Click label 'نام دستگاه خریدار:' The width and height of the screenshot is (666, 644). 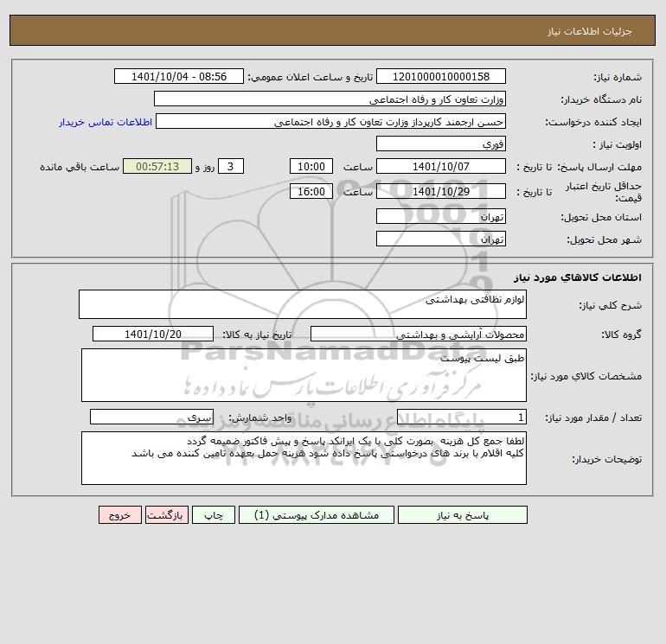[x=601, y=99]
